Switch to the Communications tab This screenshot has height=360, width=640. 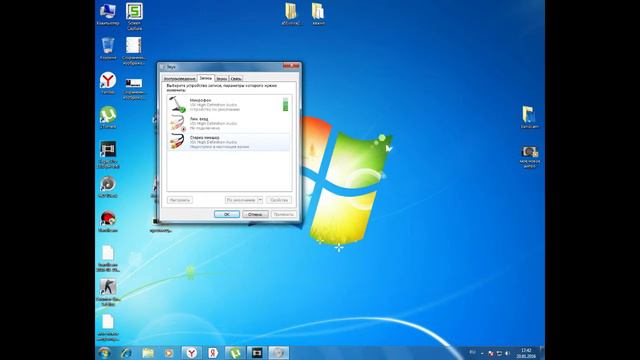pos(236,79)
